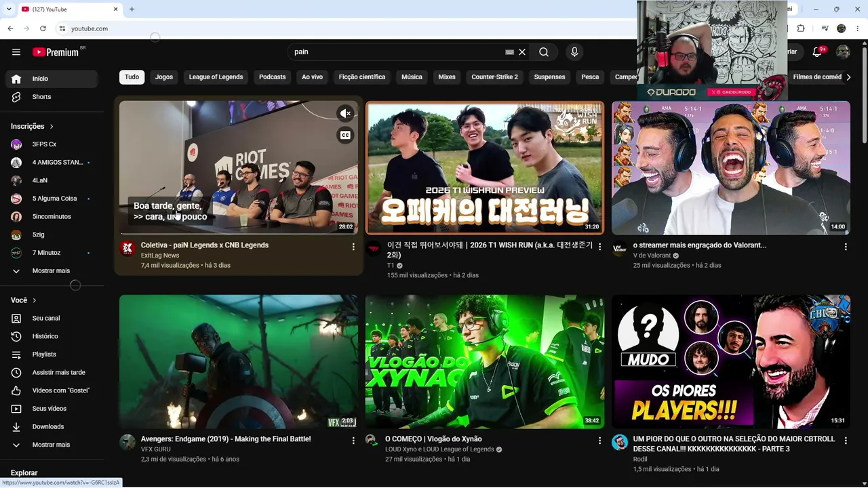Image resolution: width=868 pixels, height=488 pixels.
Task: Select the Ao vivo filter chip
Action: point(312,77)
